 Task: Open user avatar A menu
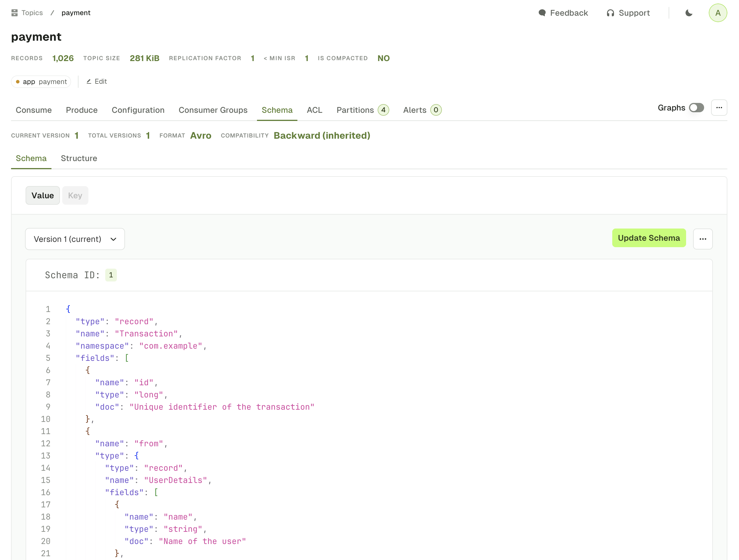tap(717, 13)
